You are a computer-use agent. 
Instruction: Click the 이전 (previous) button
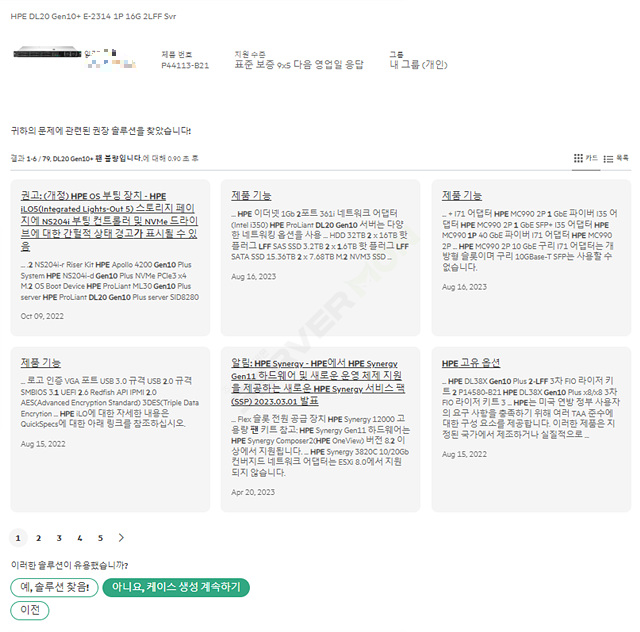[x=30, y=610]
